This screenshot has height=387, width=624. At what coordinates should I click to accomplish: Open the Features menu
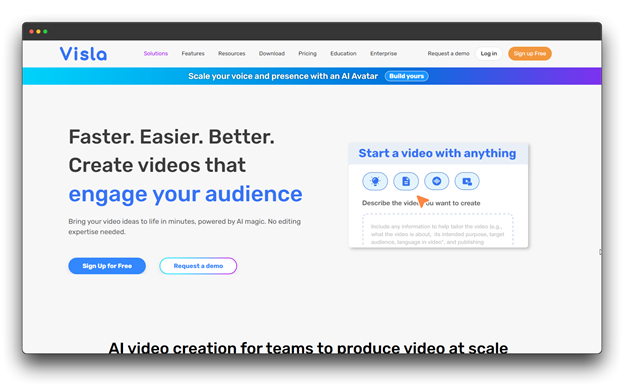point(193,53)
